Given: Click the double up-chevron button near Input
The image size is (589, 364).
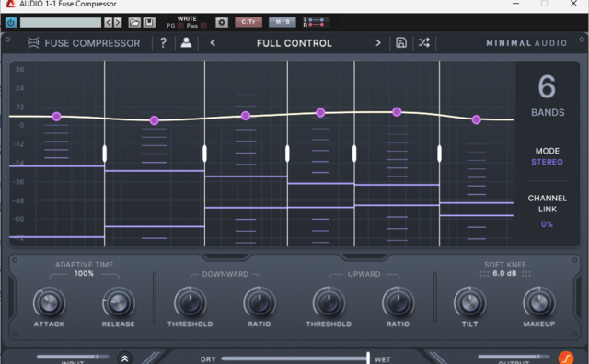Looking at the screenshot, I should tap(125, 358).
